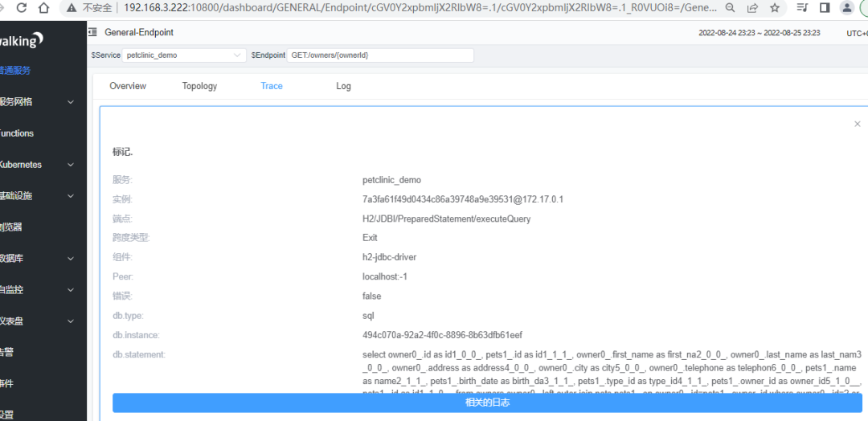The width and height of the screenshot is (868, 421).
Task: Click the error value false
Action: click(372, 296)
